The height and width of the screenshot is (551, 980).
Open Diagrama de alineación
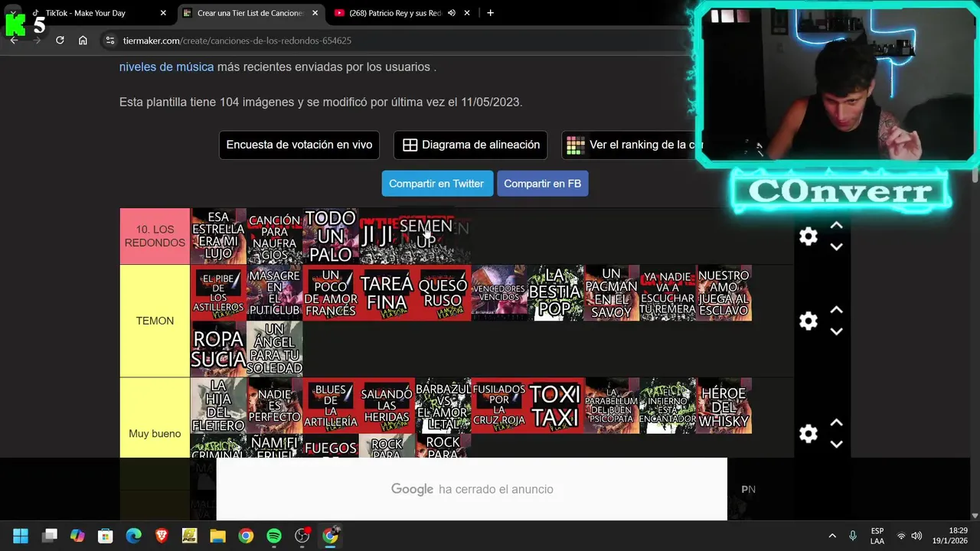[x=471, y=145]
